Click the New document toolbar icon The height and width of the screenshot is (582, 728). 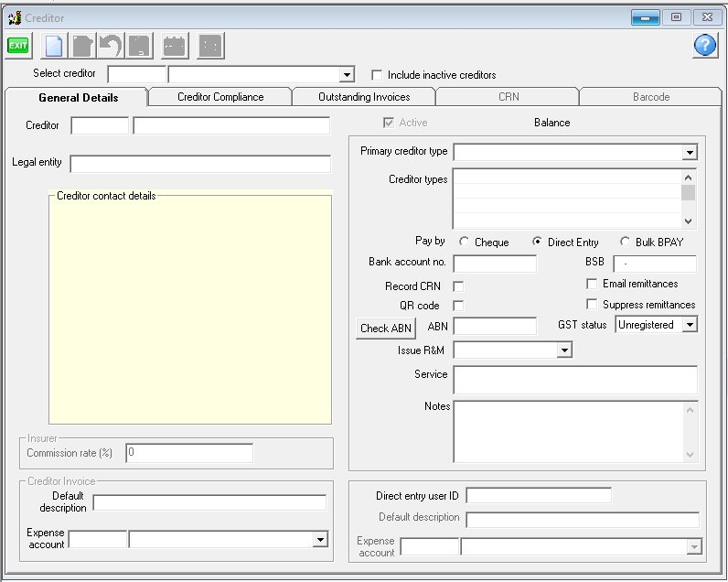(x=56, y=45)
